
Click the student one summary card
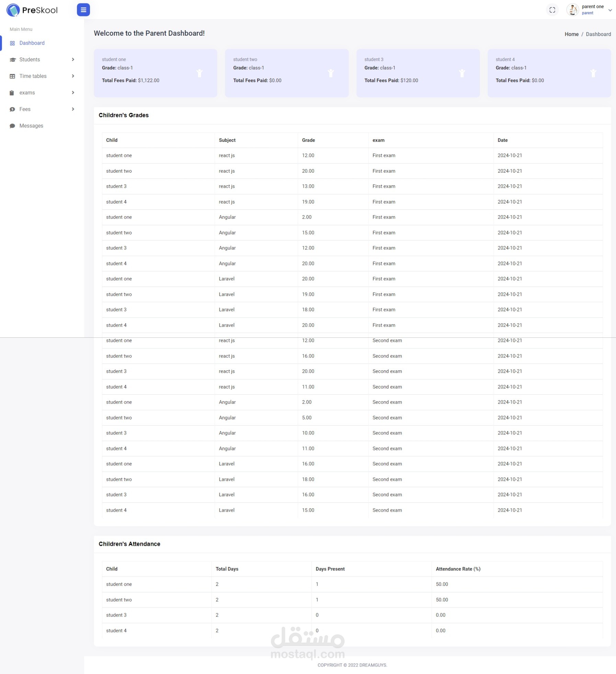click(155, 73)
